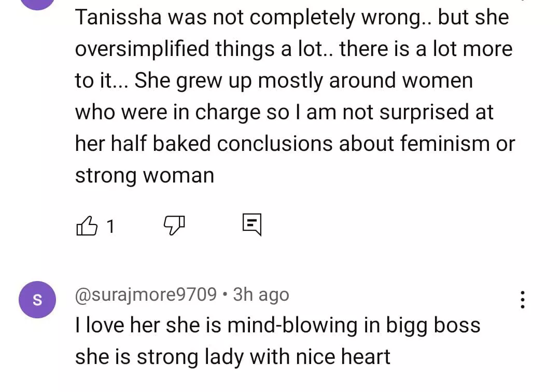Click the 'I love her she is mind-blowing' text

click(x=277, y=326)
